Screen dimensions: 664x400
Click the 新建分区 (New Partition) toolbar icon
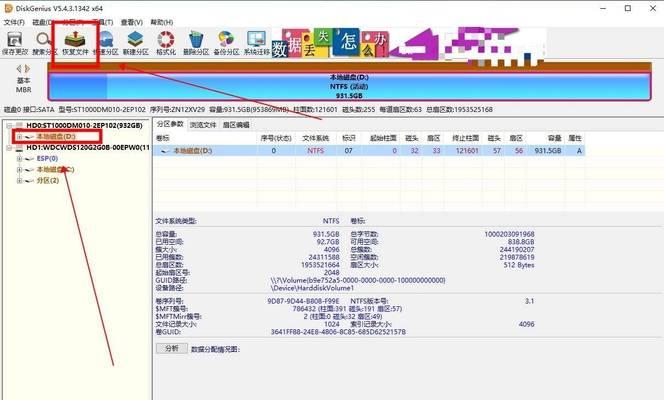point(136,39)
